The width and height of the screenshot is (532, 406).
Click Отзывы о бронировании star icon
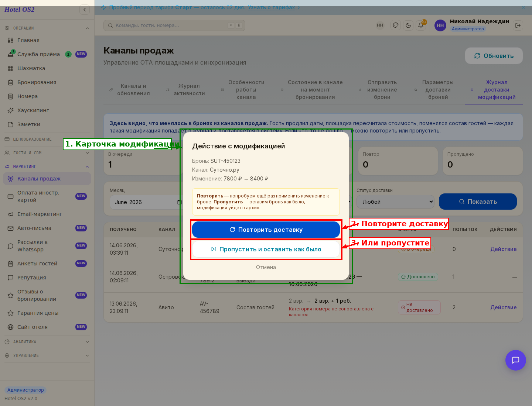(10, 295)
